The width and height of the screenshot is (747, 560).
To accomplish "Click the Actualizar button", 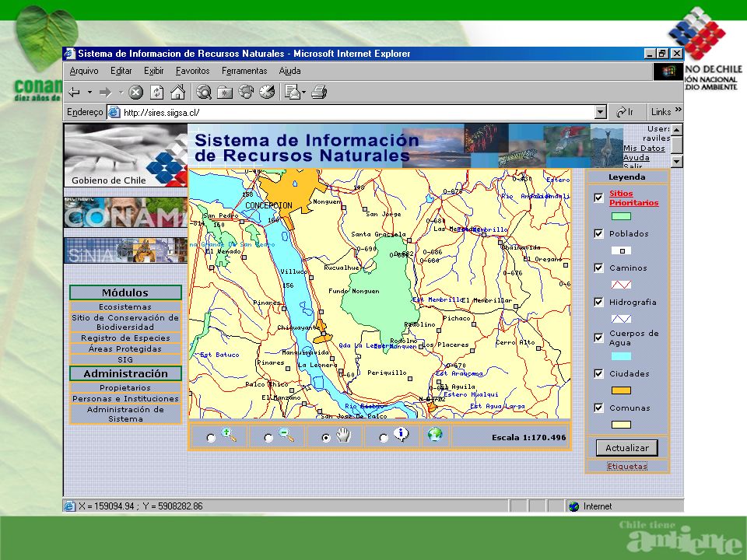I will [627, 448].
